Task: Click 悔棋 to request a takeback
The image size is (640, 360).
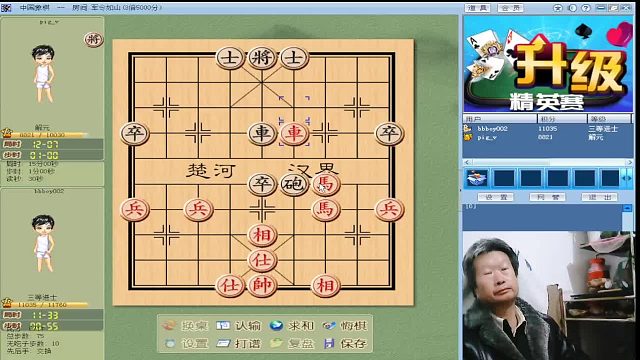Action: (345, 326)
